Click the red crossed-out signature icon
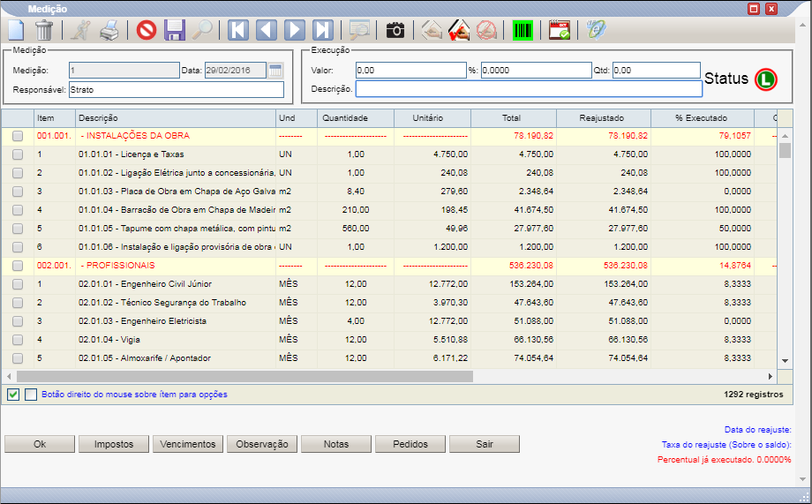 coord(486,30)
